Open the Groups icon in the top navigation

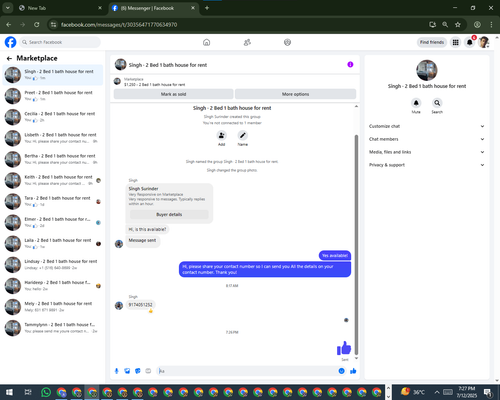click(x=287, y=42)
